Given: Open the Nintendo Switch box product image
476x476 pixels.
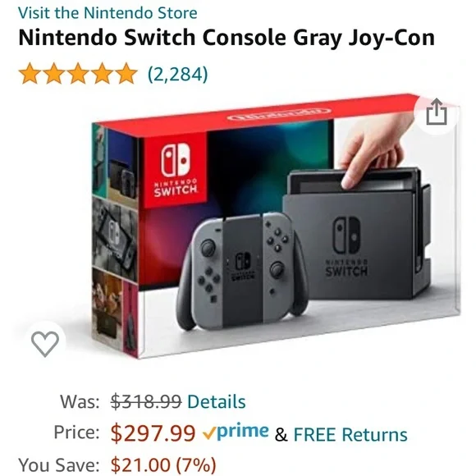Looking at the screenshot, I should tap(276, 227).
